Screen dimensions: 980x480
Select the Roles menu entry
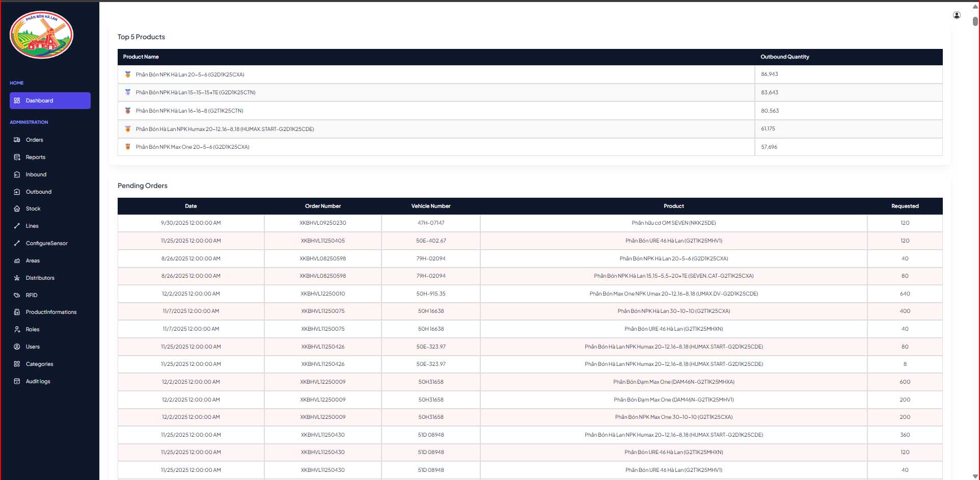coord(33,329)
